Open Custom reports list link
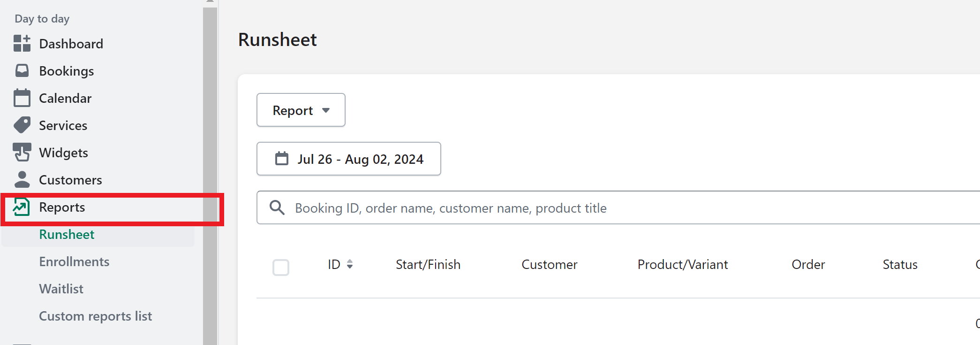The width and height of the screenshot is (980, 345). pyautogui.click(x=96, y=316)
